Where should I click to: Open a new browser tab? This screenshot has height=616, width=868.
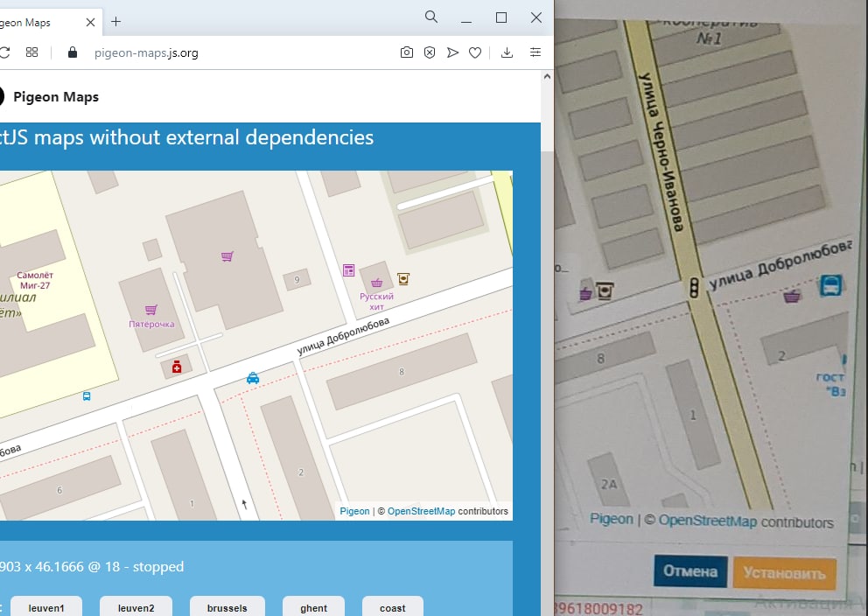[115, 22]
